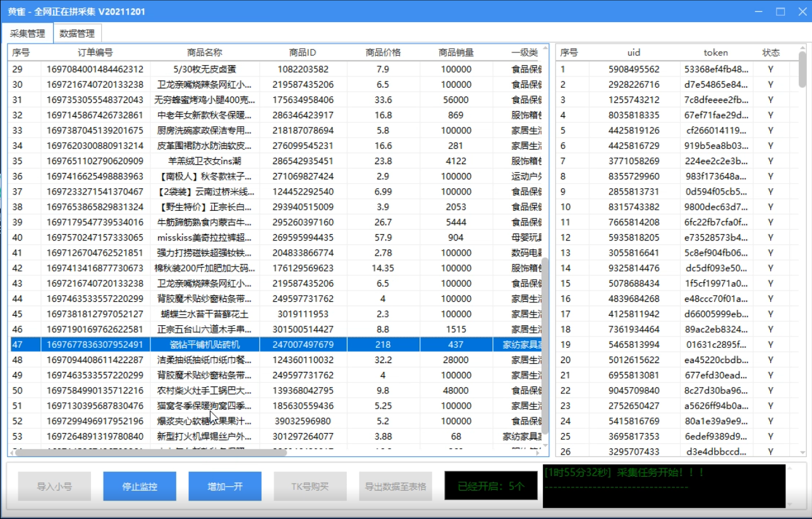This screenshot has width=812, height=519.
Task: Click the 导出数据至表格 button
Action: point(396,486)
